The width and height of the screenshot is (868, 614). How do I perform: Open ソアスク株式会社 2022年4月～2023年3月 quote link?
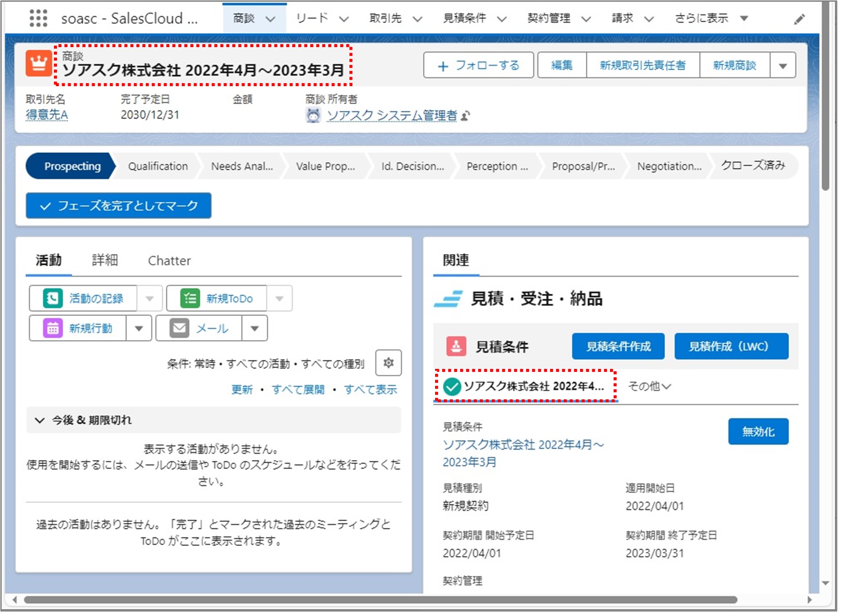point(523,453)
